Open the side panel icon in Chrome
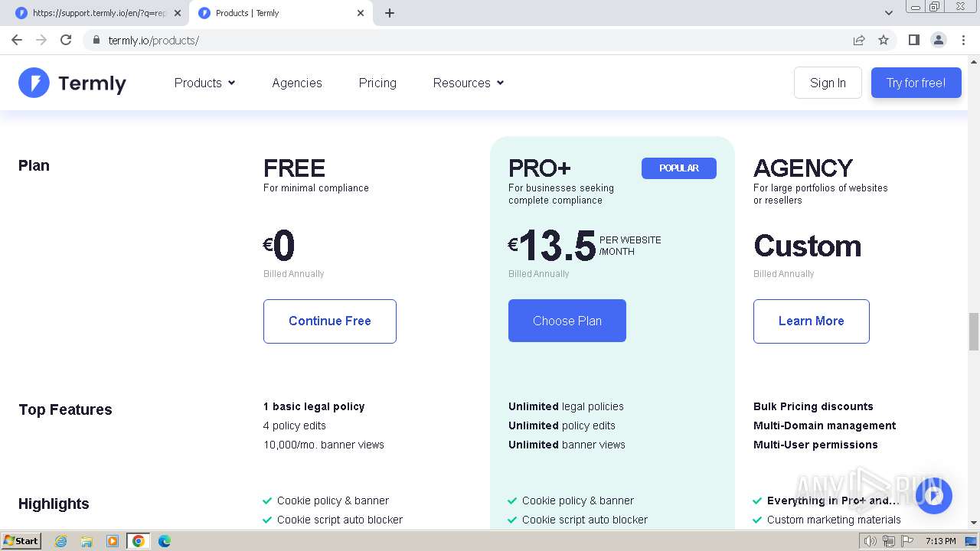This screenshot has width=980, height=551. 913,40
